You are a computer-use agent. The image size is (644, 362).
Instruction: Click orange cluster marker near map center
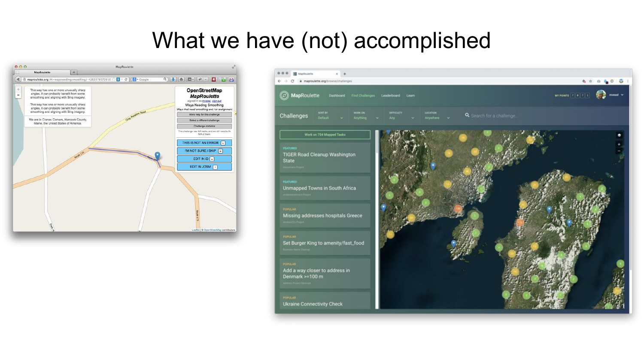(520, 223)
